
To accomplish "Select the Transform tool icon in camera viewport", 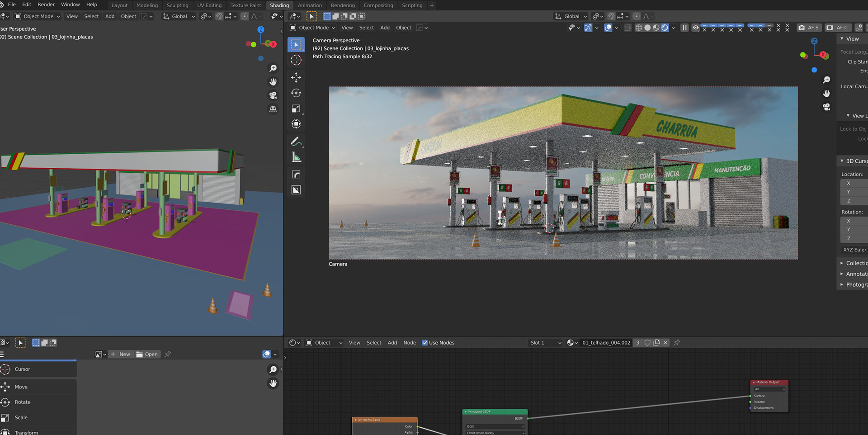I will (x=296, y=124).
